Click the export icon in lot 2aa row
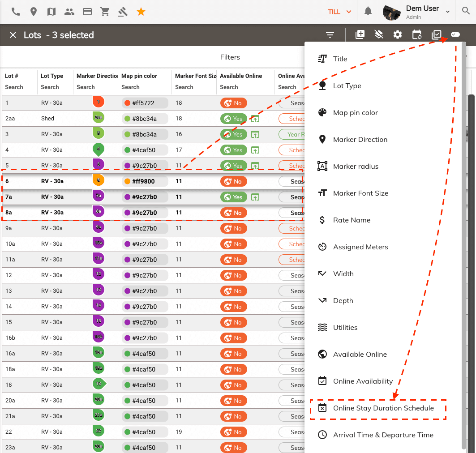The width and height of the screenshot is (476, 453). (x=255, y=119)
